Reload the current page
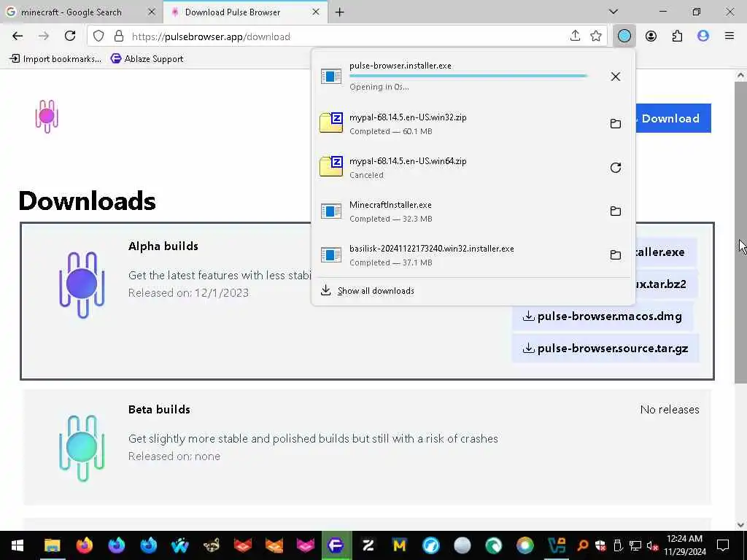This screenshot has width=747, height=560. (x=70, y=36)
